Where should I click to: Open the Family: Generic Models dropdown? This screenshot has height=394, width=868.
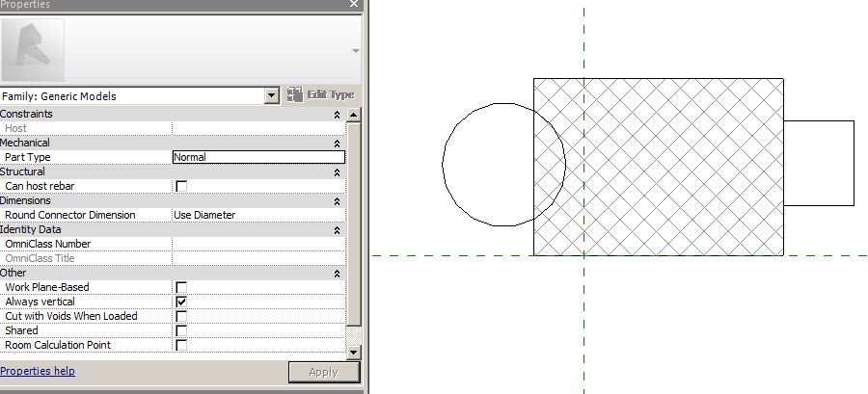[x=271, y=96]
